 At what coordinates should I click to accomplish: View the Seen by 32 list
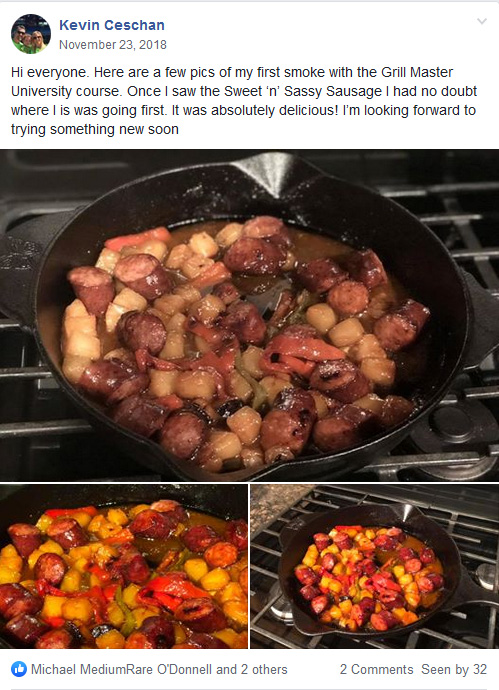click(x=454, y=669)
